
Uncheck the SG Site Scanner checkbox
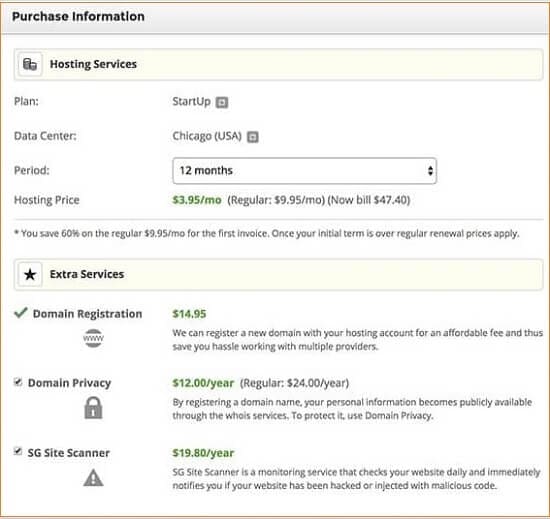tap(18, 451)
